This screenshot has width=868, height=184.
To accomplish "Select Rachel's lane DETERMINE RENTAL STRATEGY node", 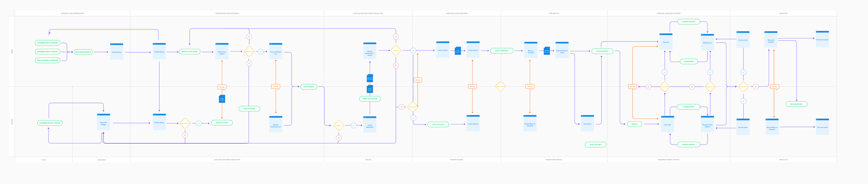I will pyautogui.click(x=50, y=123).
